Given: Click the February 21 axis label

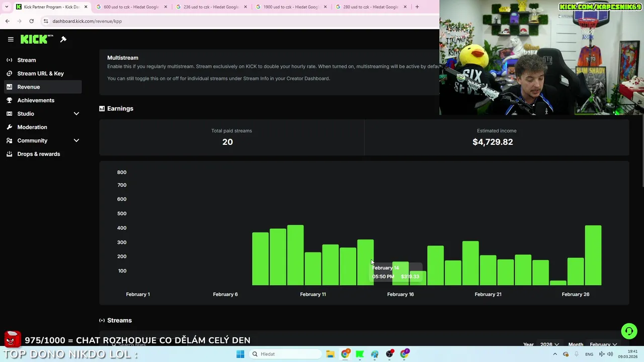Looking at the screenshot, I should (488, 294).
